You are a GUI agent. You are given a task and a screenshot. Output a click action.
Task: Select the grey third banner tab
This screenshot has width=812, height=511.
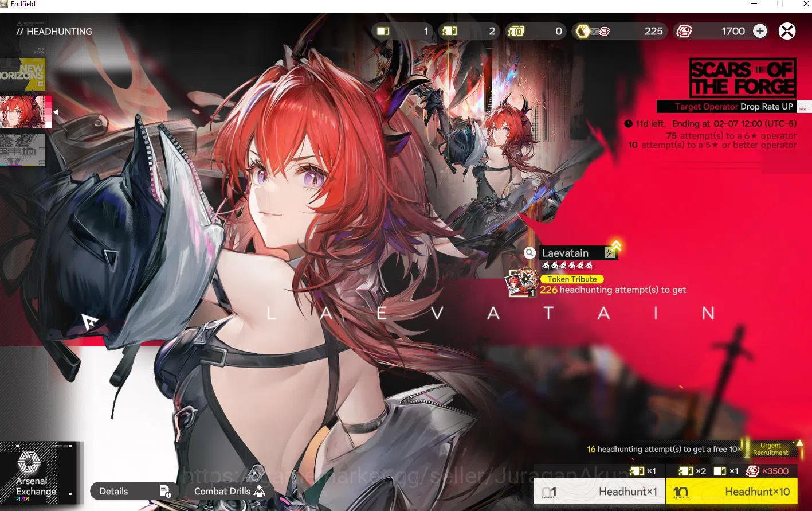23,150
